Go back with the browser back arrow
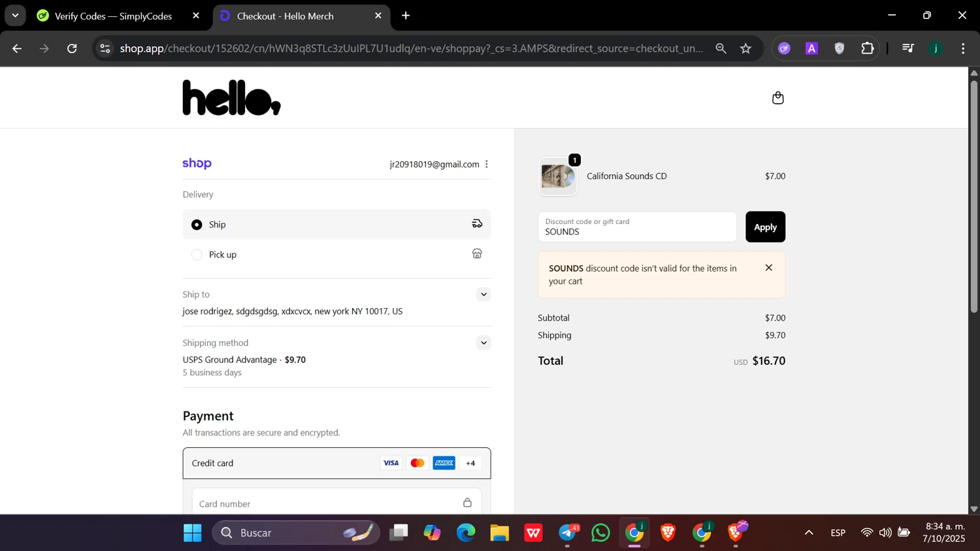Viewport: 980px width, 551px height. pos(17,48)
